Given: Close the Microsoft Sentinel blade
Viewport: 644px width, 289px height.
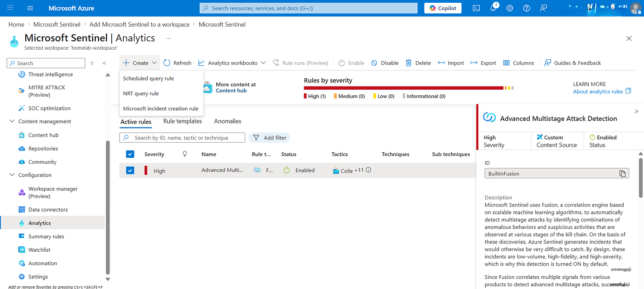Looking at the screenshot, I should (629, 39).
